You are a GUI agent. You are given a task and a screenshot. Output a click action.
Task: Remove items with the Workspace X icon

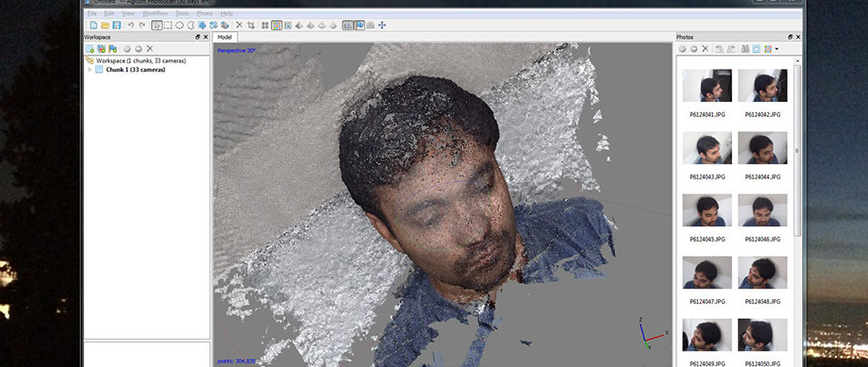(149, 49)
